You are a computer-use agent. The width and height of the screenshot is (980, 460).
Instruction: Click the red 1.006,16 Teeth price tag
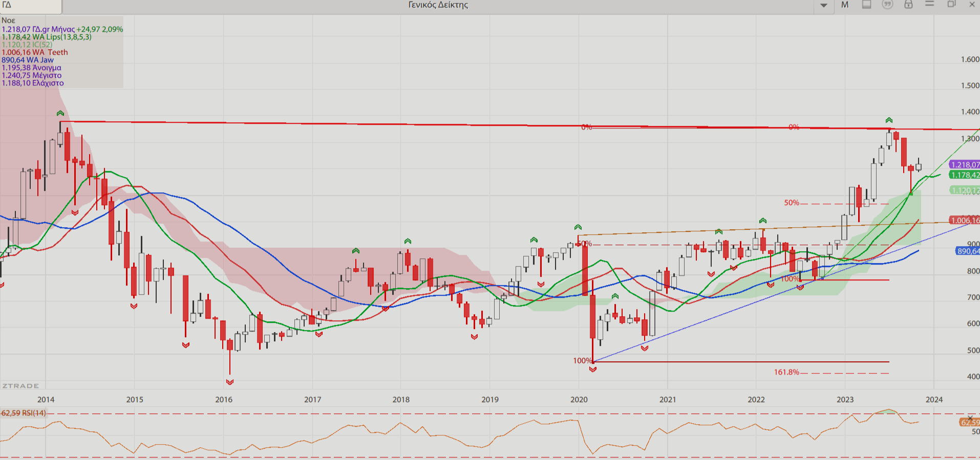965,221
